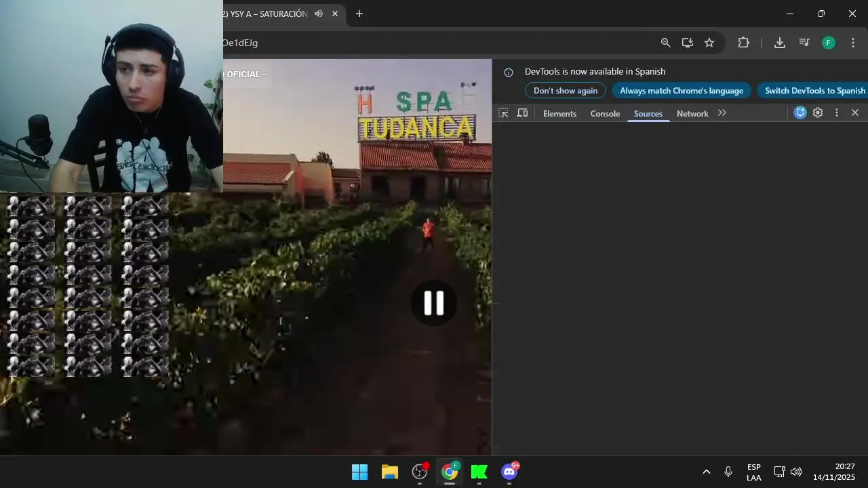The height and width of the screenshot is (488, 868).
Task: Click the zoom magnifier icon in the address bar
Action: (666, 43)
